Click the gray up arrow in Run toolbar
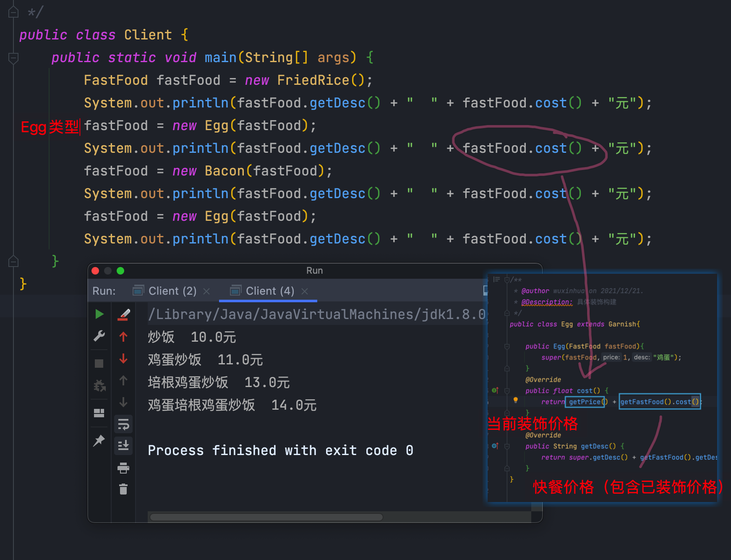Screen dimensions: 731x560 coord(123,380)
